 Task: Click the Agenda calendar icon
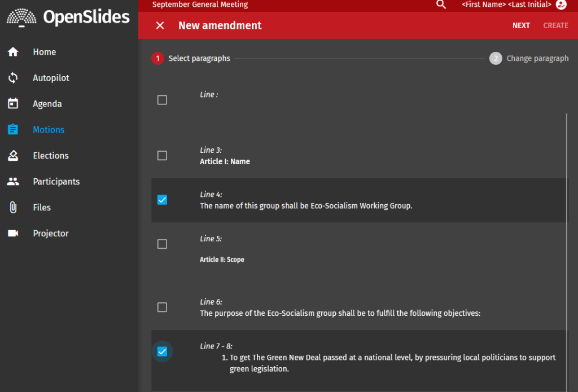pyautogui.click(x=13, y=104)
